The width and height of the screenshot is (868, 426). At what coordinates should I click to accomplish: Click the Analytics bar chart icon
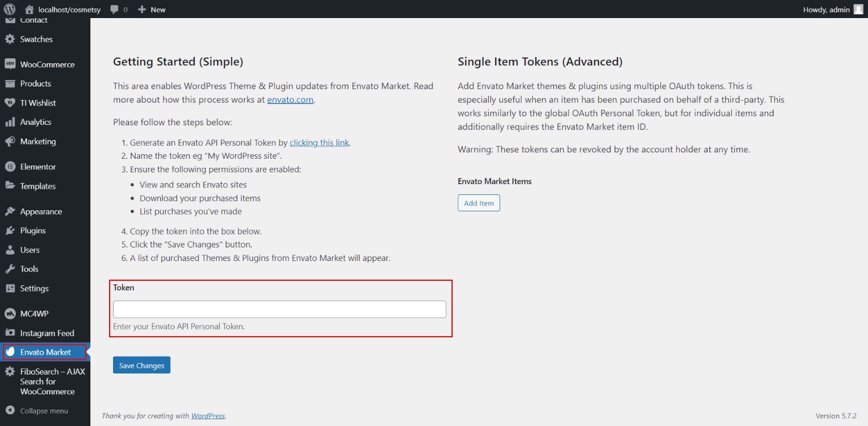coord(10,122)
